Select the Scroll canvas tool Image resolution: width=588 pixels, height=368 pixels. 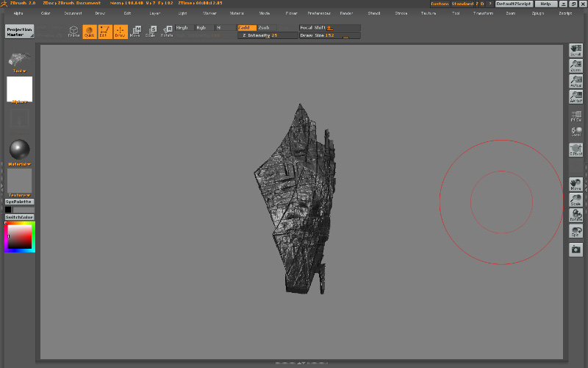coord(576,50)
